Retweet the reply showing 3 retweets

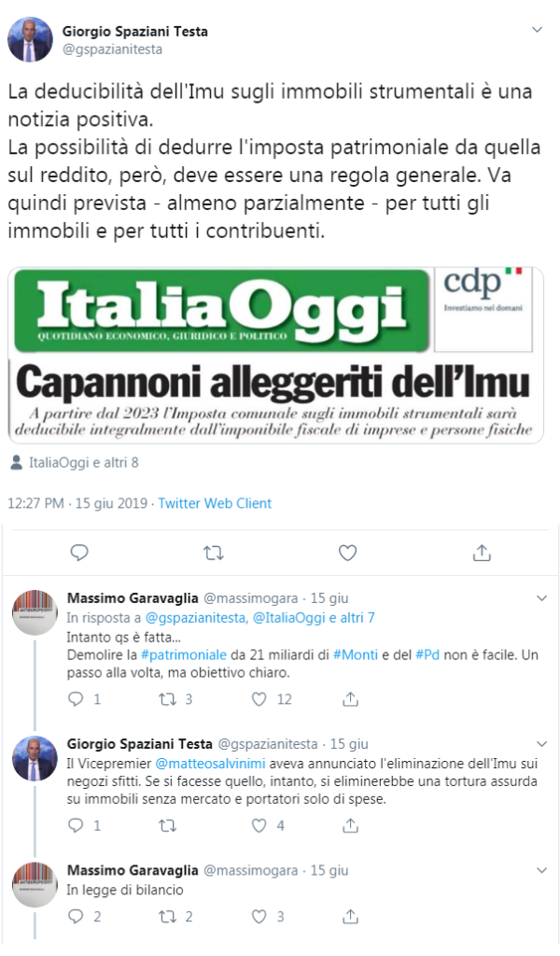click(x=168, y=699)
